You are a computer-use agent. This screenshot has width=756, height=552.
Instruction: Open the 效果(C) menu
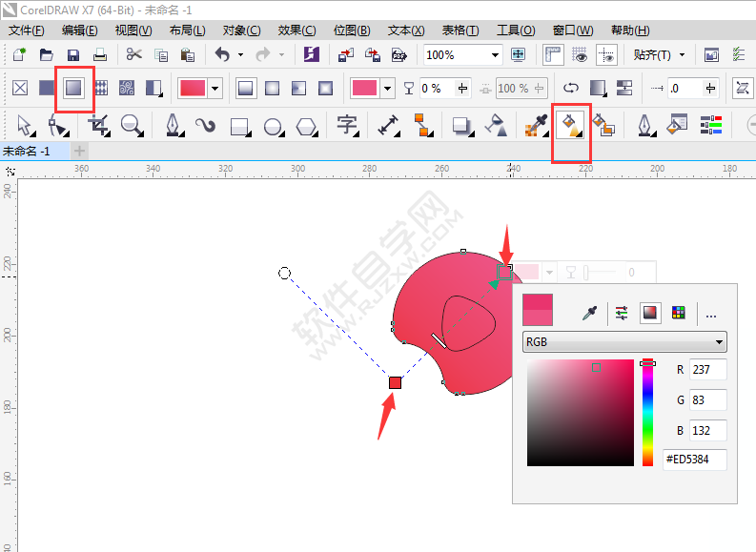(296, 30)
